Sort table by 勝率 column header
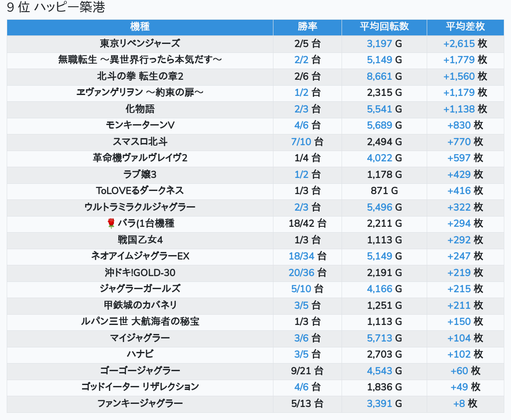511x420 pixels. pos(307,27)
